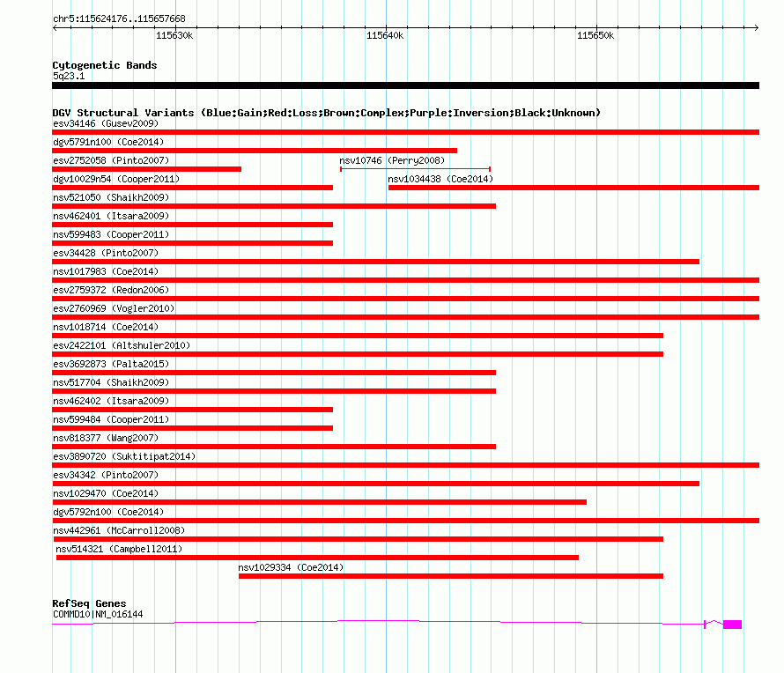Click esv2422101 (Altshuler2010) label
Image resolution: width=784 pixels, height=673 pixels.
click(x=122, y=345)
